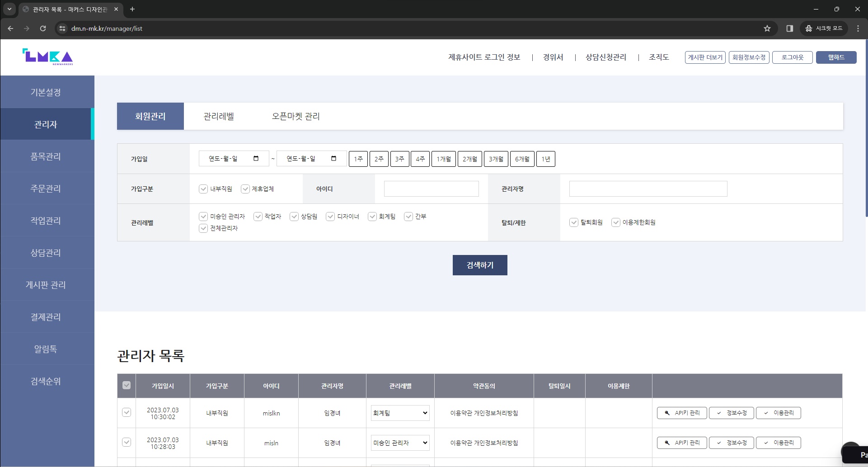The image size is (868, 467).
Task: Click the 로그아웃 button
Action: point(793,57)
